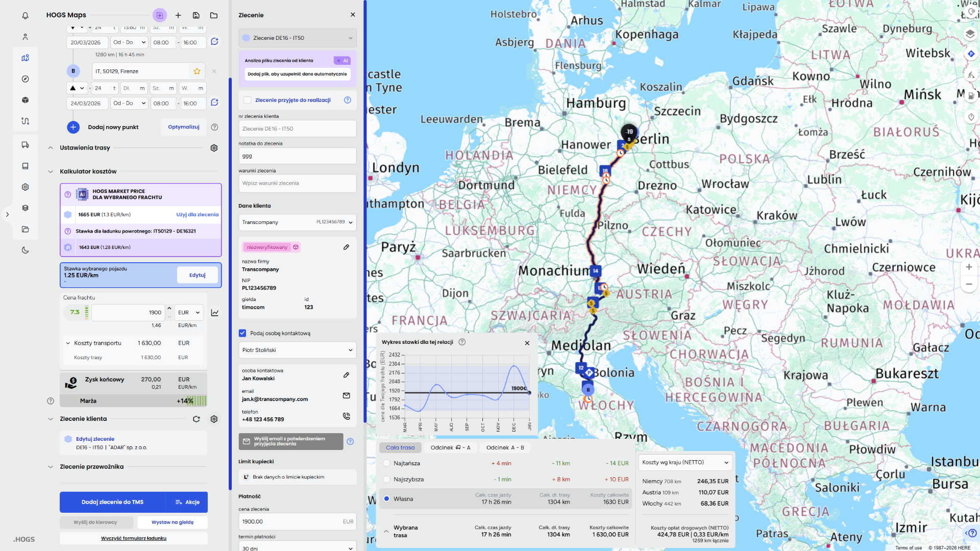Click phone icon next to telefon
Viewport: 980px width, 551px height.
347,416
